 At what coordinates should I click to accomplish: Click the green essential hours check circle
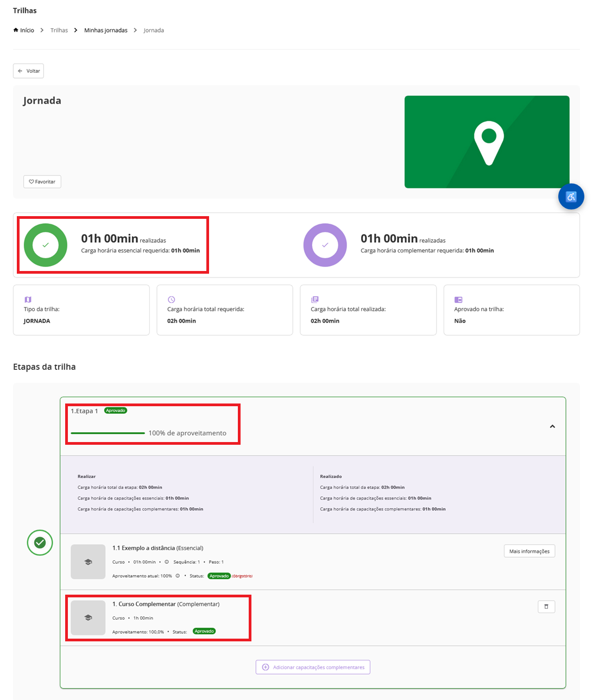(46, 245)
